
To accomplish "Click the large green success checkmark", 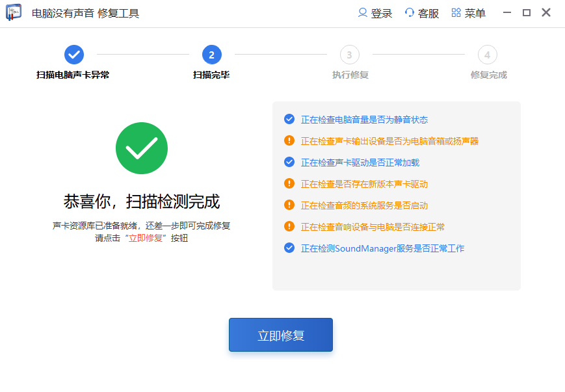I will (142, 149).
